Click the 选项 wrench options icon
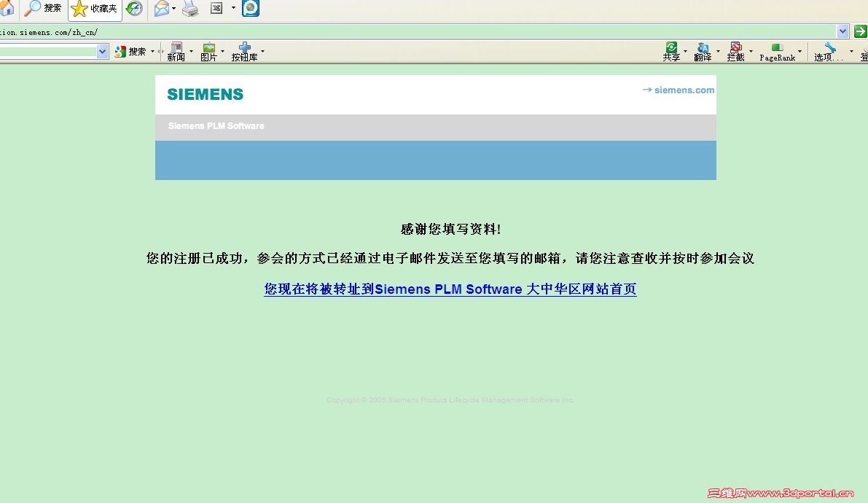 click(x=829, y=52)
